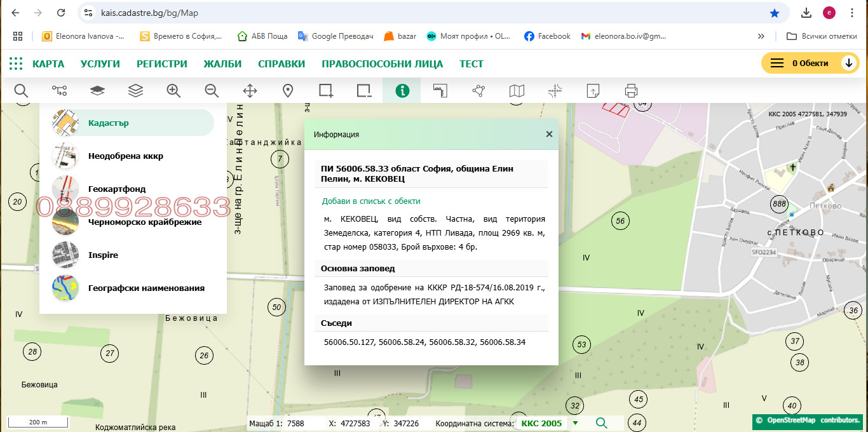Select the map search tool
The height and width of the screenshot is (432, 868).
[x=21, y=90]
